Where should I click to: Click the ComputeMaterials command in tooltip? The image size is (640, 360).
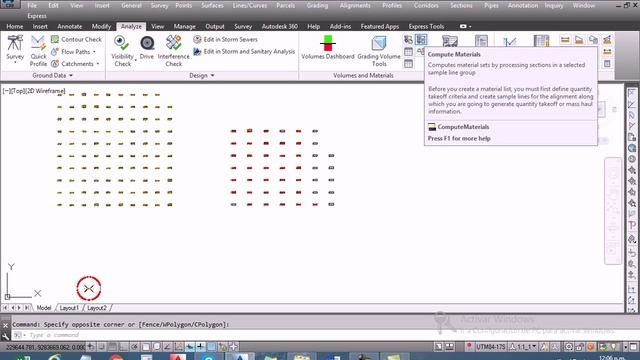(x=463, y=127)
